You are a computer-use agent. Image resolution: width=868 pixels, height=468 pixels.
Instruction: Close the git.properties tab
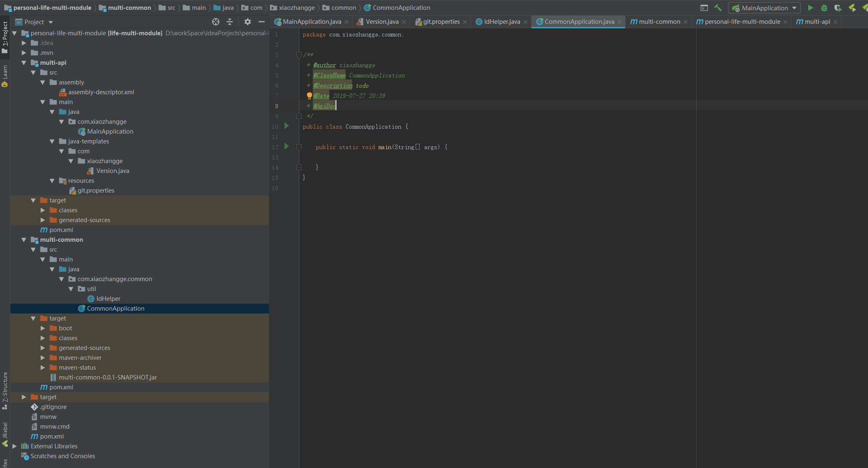[x=465, y=22]
